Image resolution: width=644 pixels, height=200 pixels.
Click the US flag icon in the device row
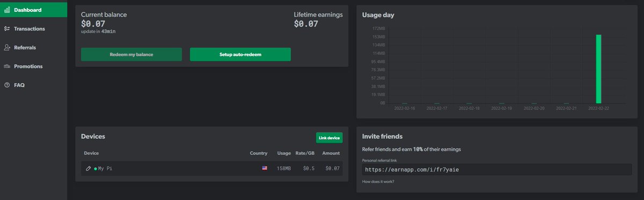pos(265,168)
